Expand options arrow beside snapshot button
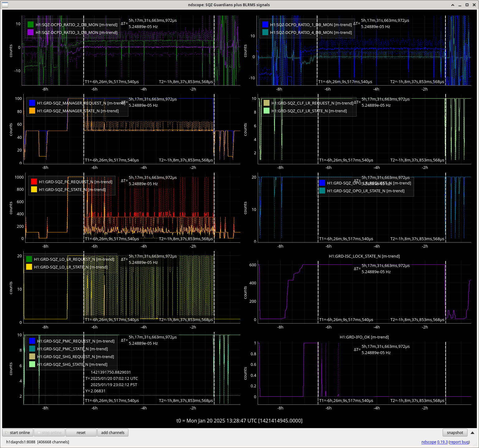This screenshot has width=479, height=448. click(472, 432)
